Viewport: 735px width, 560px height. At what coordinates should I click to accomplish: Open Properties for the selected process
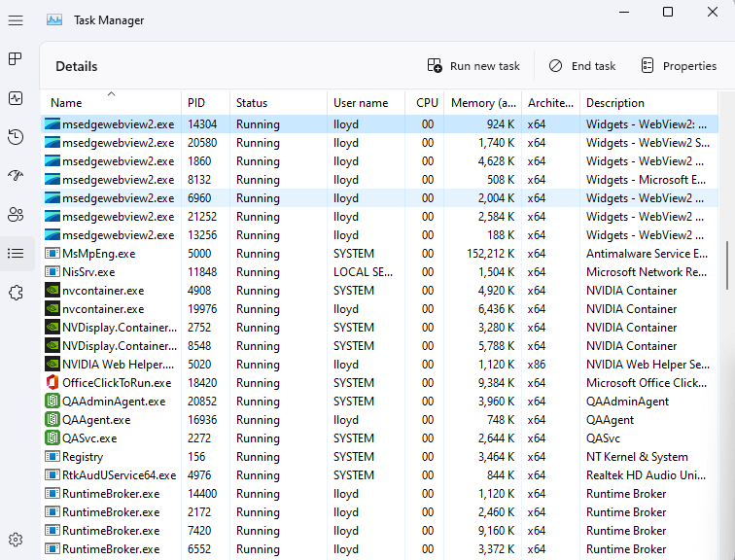[x=679, y=66]
